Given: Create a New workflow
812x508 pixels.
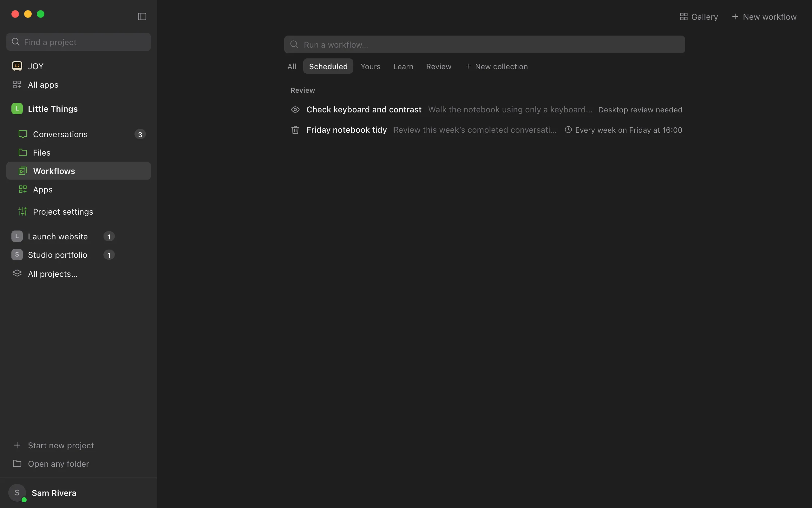Looking at the screenshot, I should coord(764,17).
